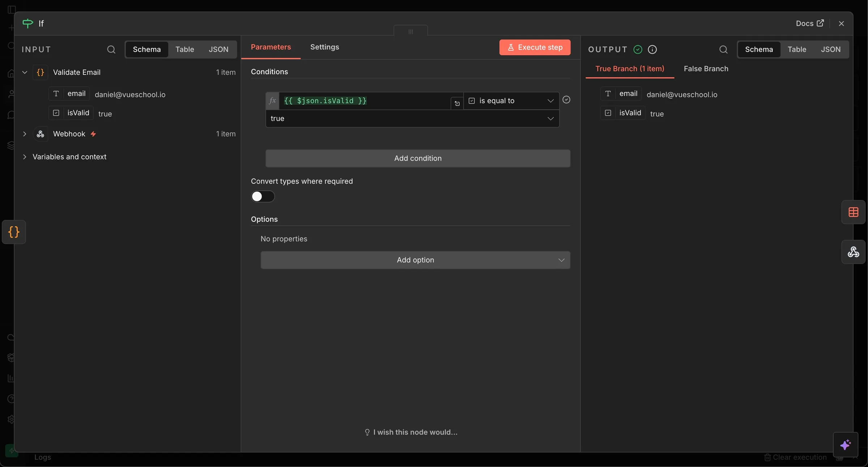868x467 pixels.
Task: Click Clear execution behind the dialog
Action: (795, 457)
